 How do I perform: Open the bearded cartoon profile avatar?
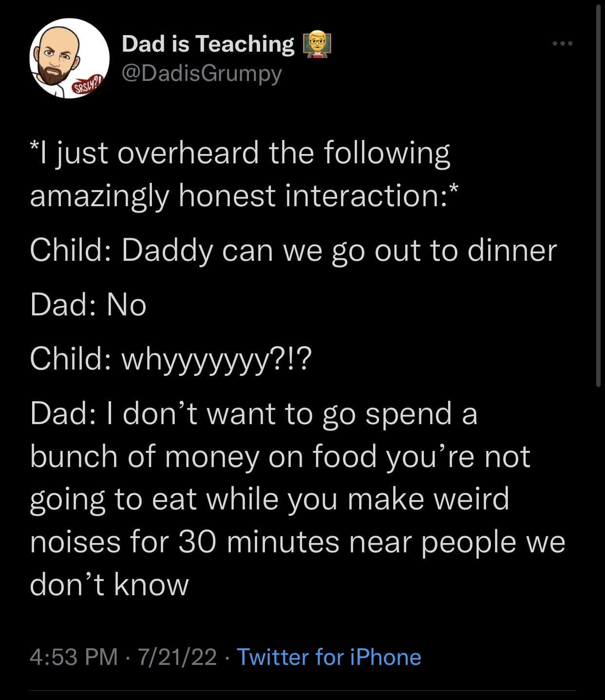click(69, 58)
